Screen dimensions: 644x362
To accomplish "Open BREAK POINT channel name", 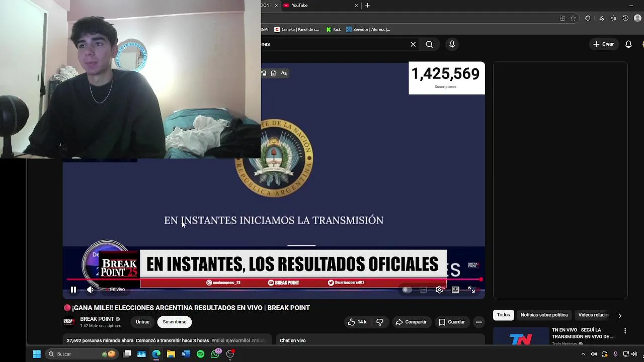I will pos(97,319).
